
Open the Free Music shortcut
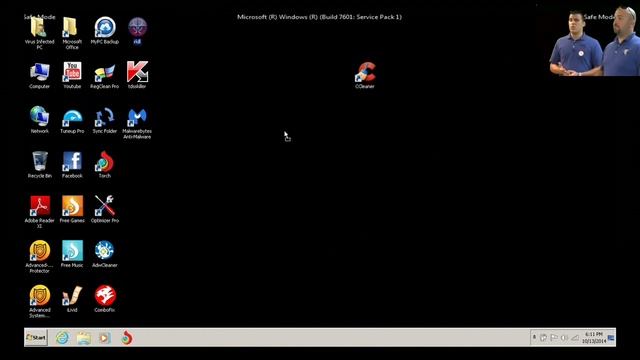(72, 254)
